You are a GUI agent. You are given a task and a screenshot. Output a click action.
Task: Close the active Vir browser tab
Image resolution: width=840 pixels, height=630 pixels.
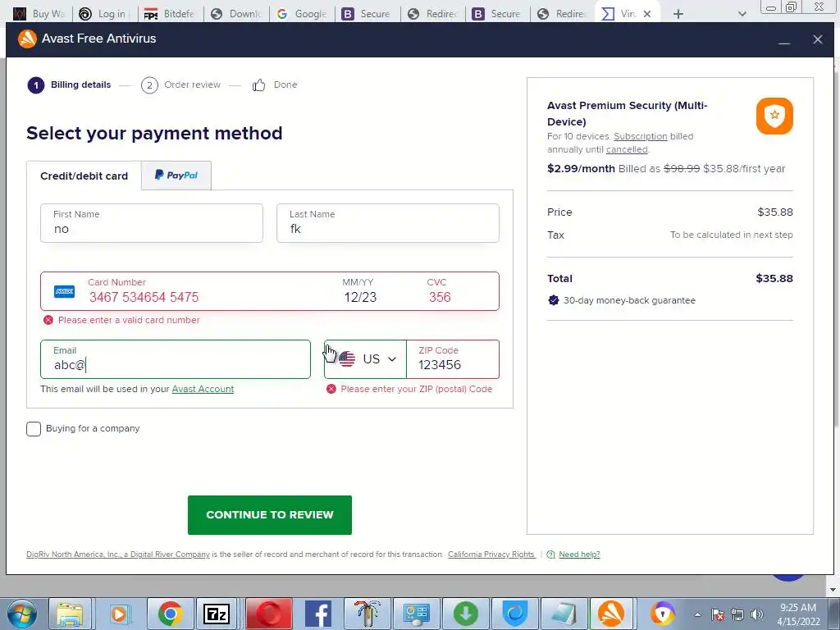pyautogui.click(x=647, y=14)
